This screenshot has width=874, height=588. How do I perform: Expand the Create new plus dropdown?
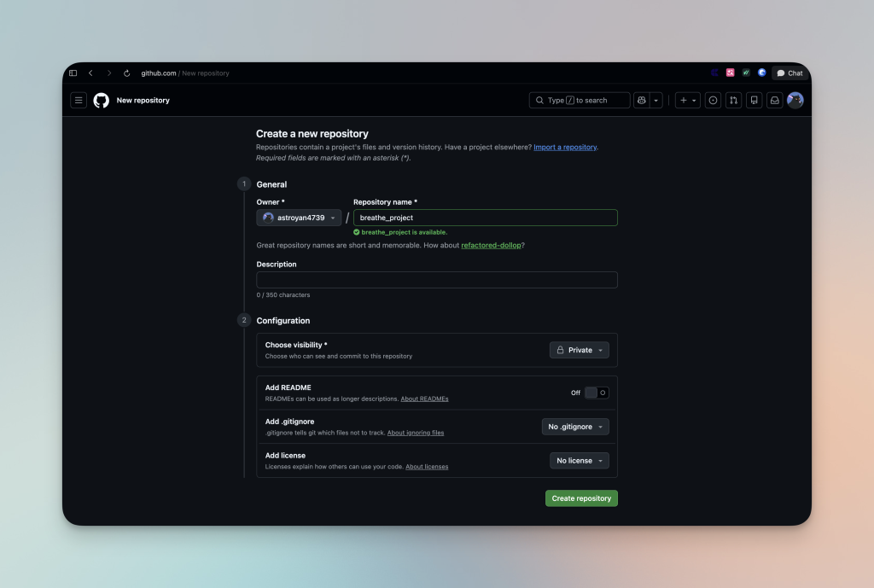(x=688, y=101)
